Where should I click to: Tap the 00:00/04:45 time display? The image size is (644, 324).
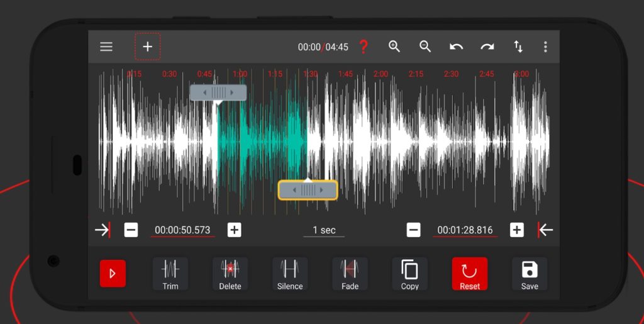(323, 47)
